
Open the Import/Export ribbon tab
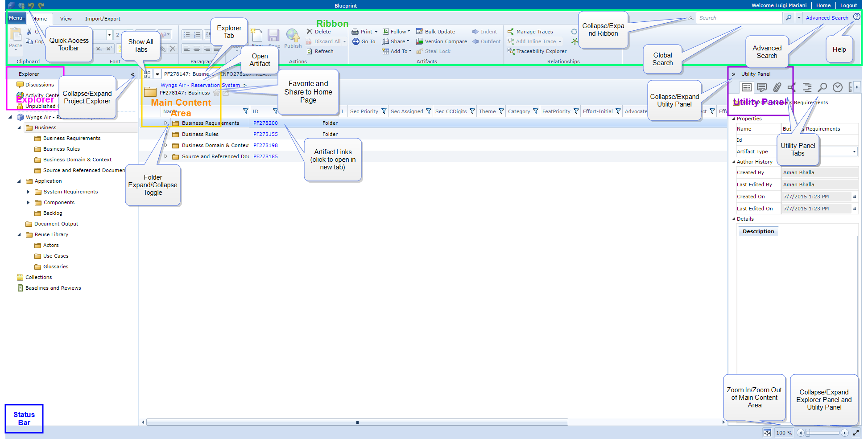click(103, 19)
